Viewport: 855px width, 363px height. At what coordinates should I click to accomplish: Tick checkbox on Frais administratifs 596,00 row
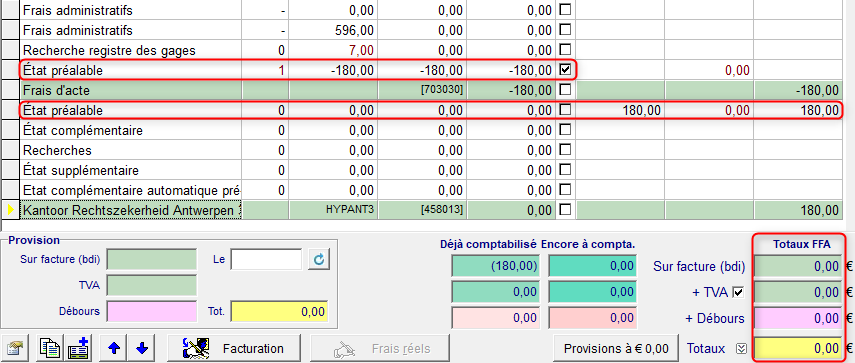tap(566, 30)
